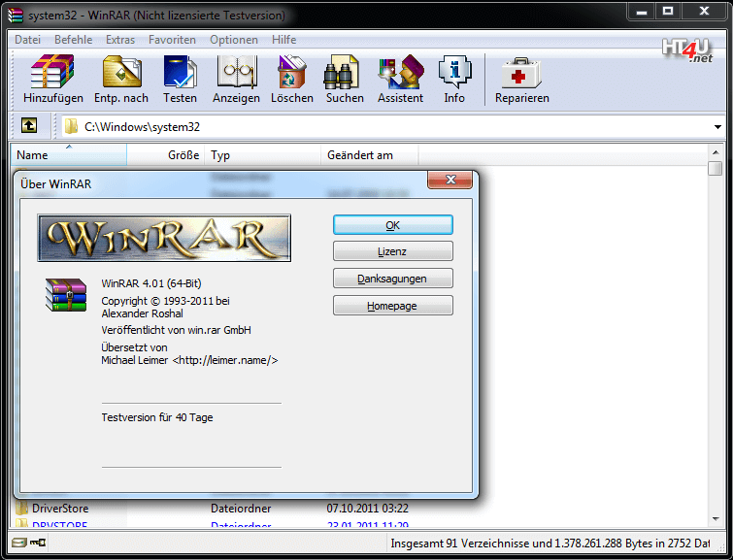Click the WinRAR books icon in title bar
733x560 pixels.
[x=15, y=15]
